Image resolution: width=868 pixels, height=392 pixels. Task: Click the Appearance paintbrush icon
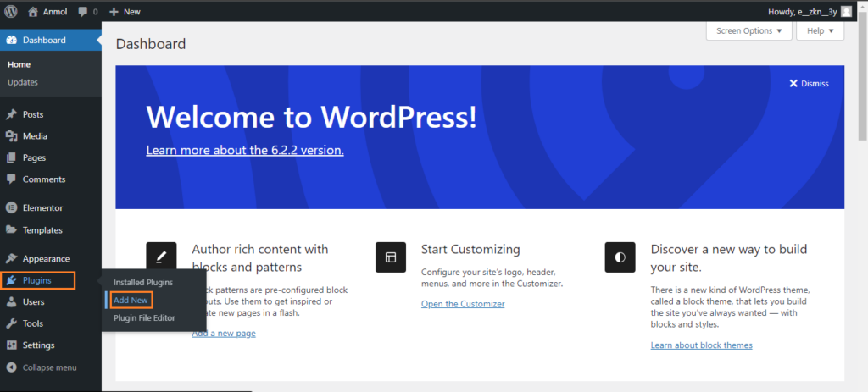[x=11, y=259]
